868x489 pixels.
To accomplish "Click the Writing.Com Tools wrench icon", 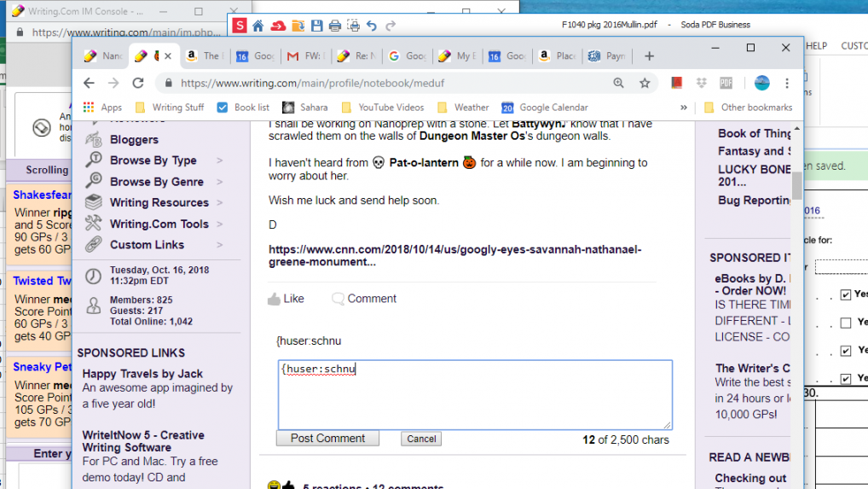I will pos(94,224).
